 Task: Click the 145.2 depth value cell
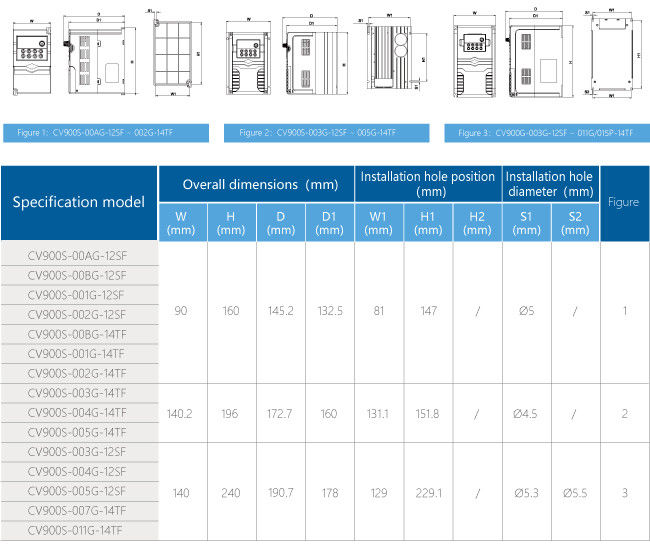tap(281, 311)
